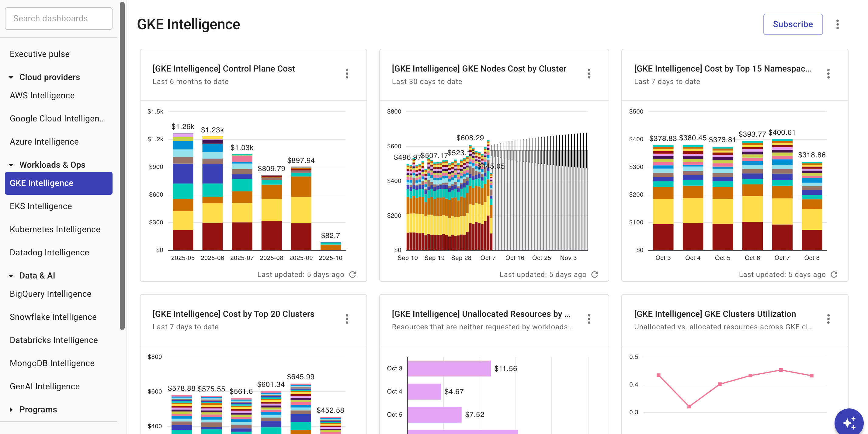The height and width of the screenshot is (434, 868).
Task: Click the Search dashboards input field
Action: pos(58,18)
